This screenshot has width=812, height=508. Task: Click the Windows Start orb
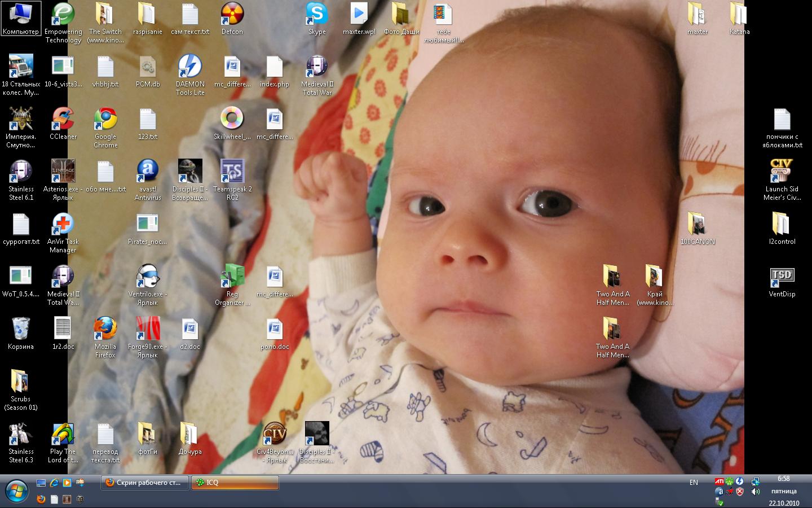[x=16, y=491]
